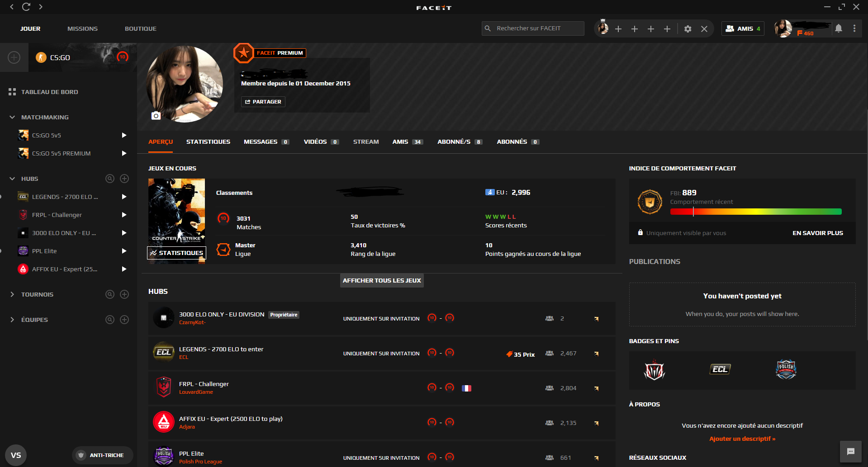Click the ECL badge
The width and height of the screenshot is (868, 467).
[720, 369]
